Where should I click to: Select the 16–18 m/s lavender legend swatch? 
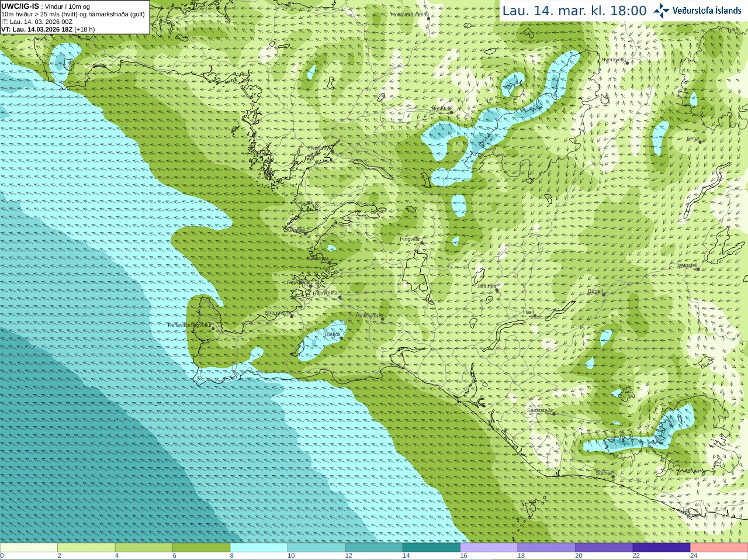point(489,548)
